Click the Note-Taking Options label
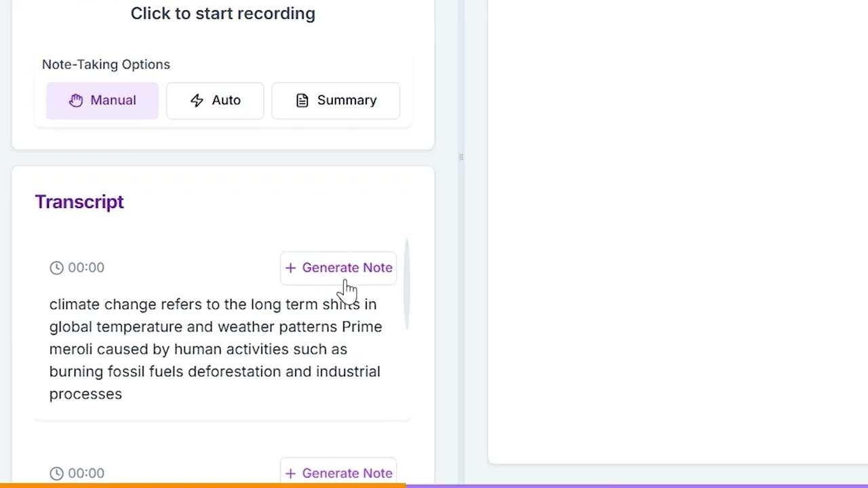The height and width of the screenshot is (488, 868). pos(106,64)
